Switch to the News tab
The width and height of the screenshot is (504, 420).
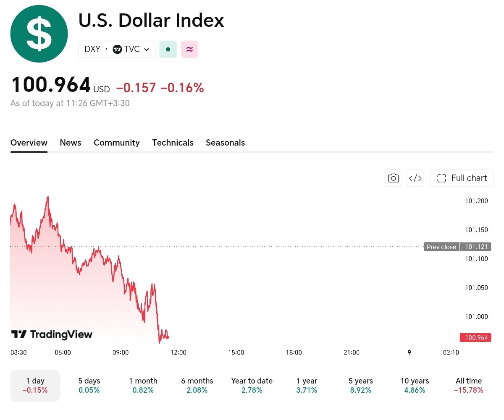71,143
